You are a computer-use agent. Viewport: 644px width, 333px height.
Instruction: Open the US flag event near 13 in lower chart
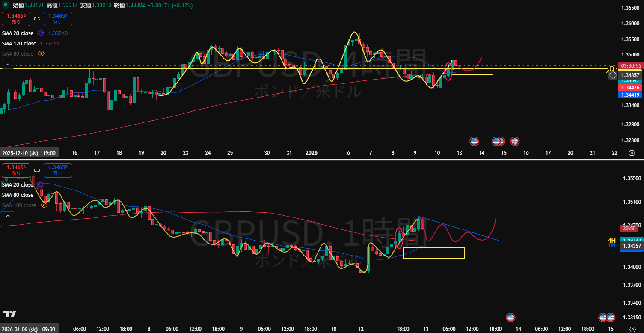[x=510, y=317]
